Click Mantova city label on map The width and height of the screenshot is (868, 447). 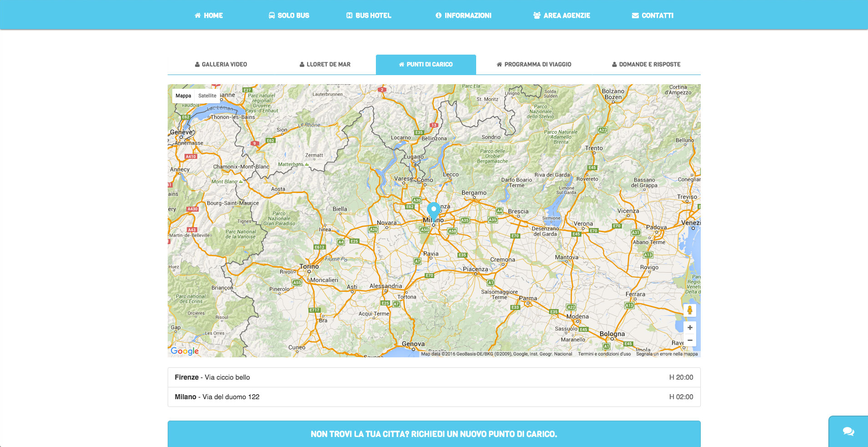click(566, 257)
